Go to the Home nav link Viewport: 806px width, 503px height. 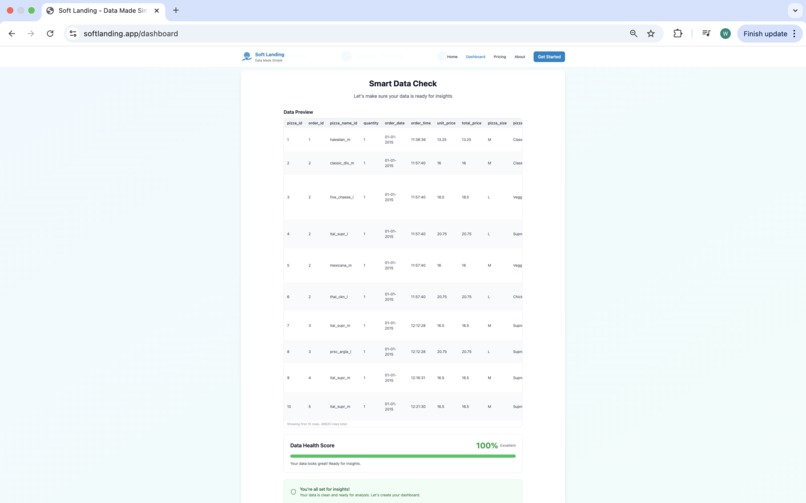pos(452,57)
